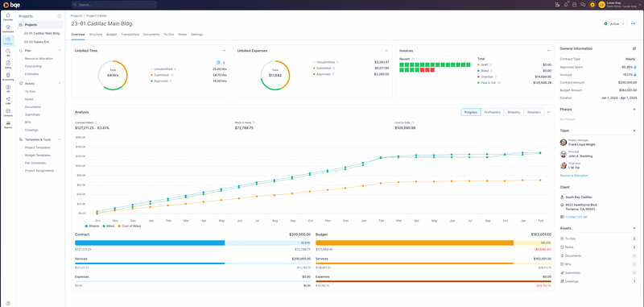Open Favorites in the left rail
This screenshot has height=307, width=644.
[x=8, y=16]
